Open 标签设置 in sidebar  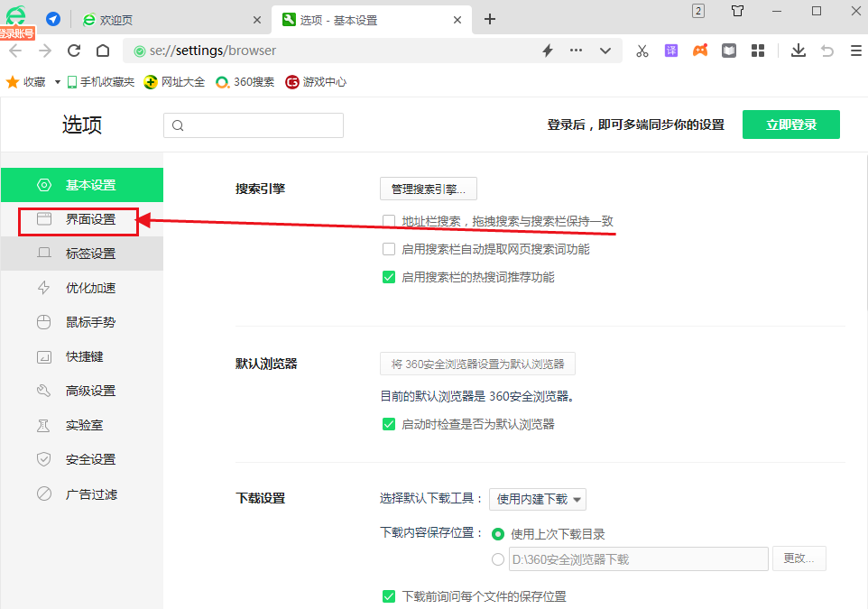tap(82, 254)
